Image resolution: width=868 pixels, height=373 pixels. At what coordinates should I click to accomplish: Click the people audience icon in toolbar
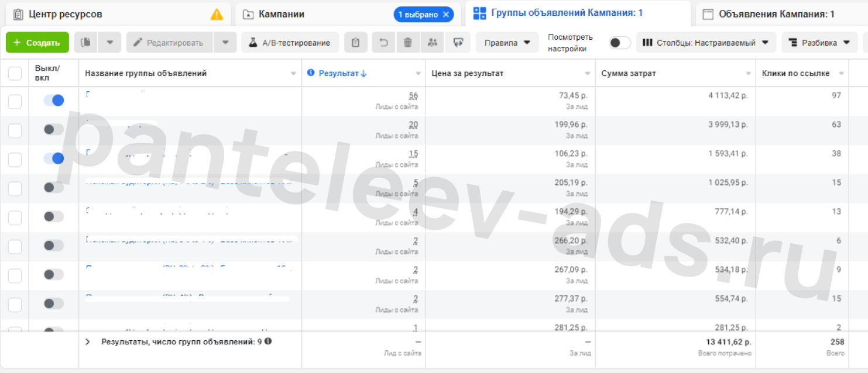point(433,42)
